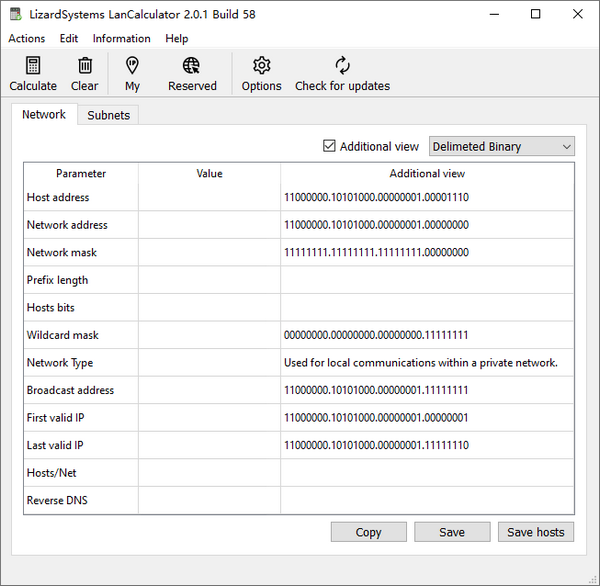Select the Network tab
The image size is (600, 586).
[44, 115]
